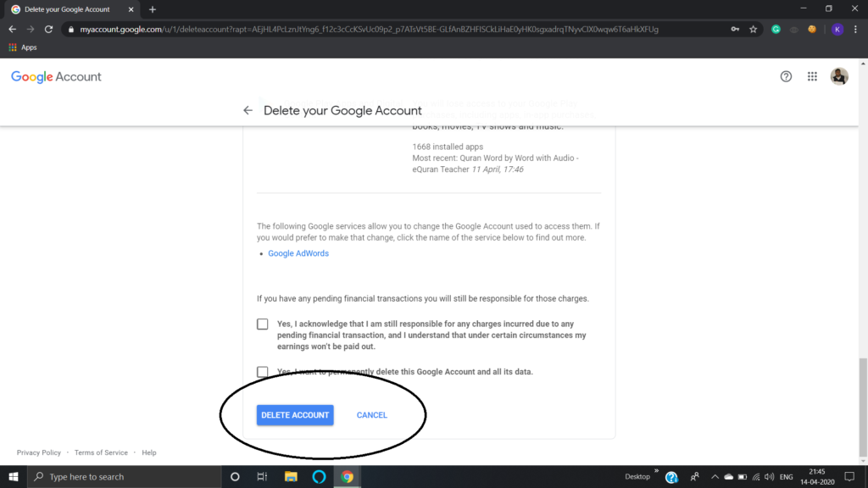
Task: Open the Grammarly extension icon
Action: point(776,30)
